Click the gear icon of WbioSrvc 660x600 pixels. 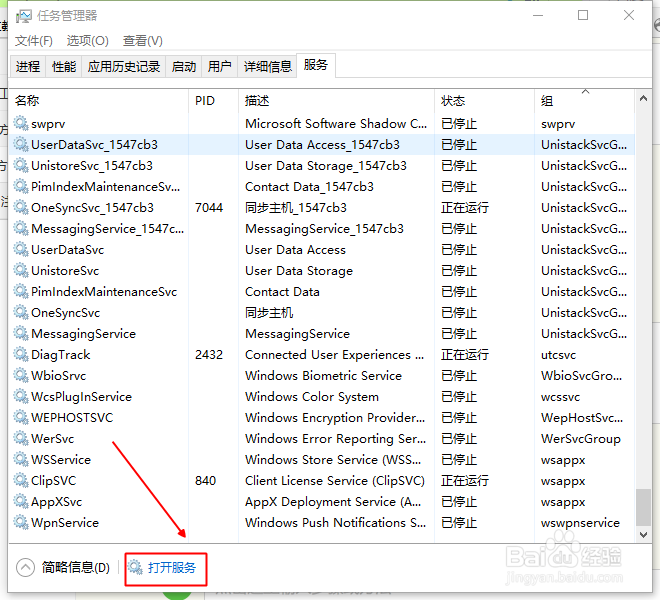pos(21,375)
